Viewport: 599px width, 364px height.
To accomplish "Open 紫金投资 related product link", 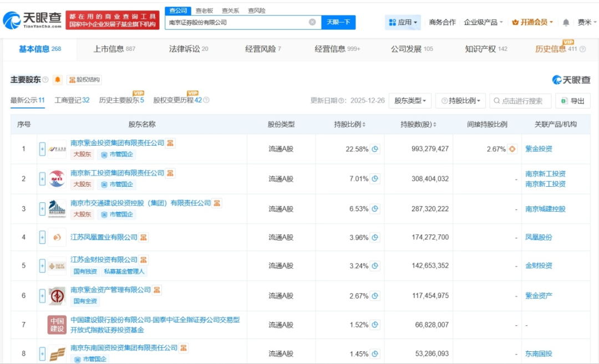I will point(539,149).
